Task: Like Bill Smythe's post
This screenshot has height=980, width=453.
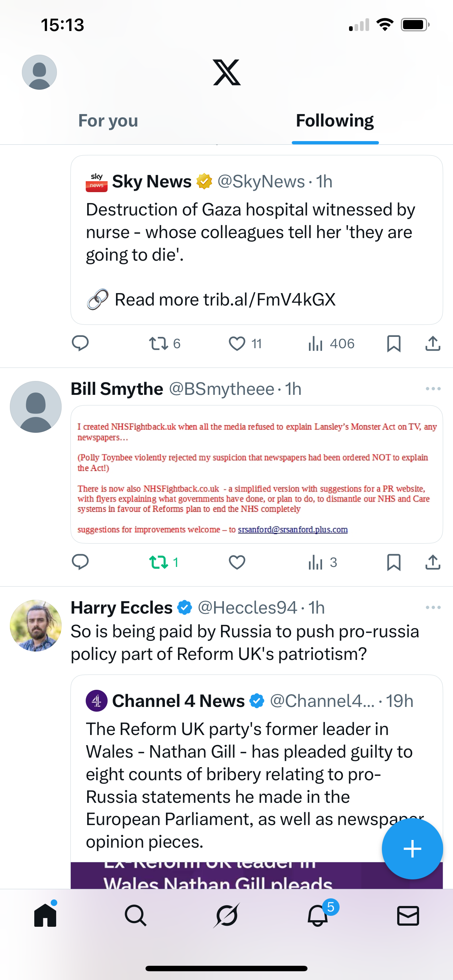Action: pyautogui.click(x=237, y=562)
